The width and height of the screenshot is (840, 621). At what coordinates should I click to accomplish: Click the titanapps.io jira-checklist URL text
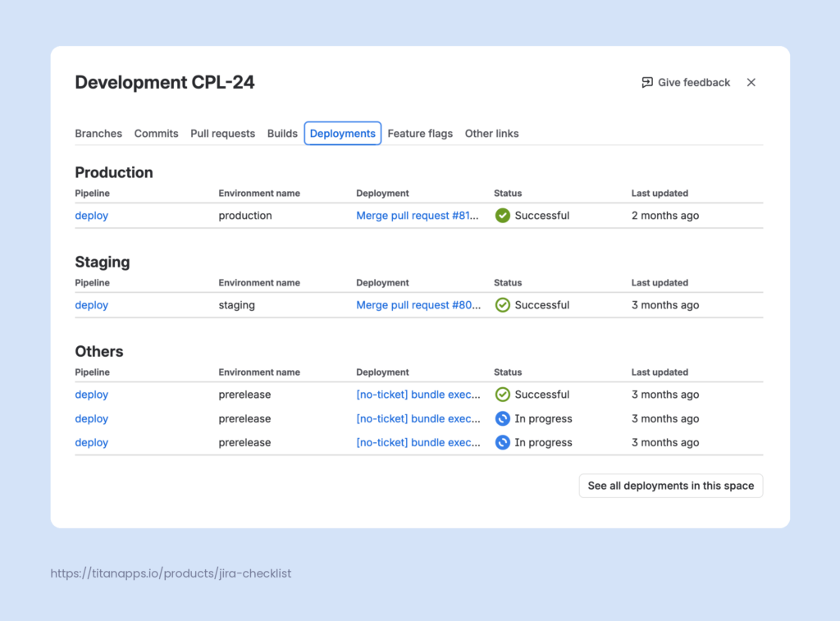pos(171,573)
